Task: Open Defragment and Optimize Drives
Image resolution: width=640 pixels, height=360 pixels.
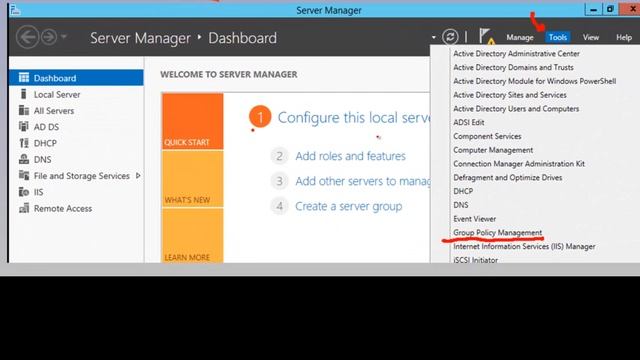Action: click(x=507, y=178)
